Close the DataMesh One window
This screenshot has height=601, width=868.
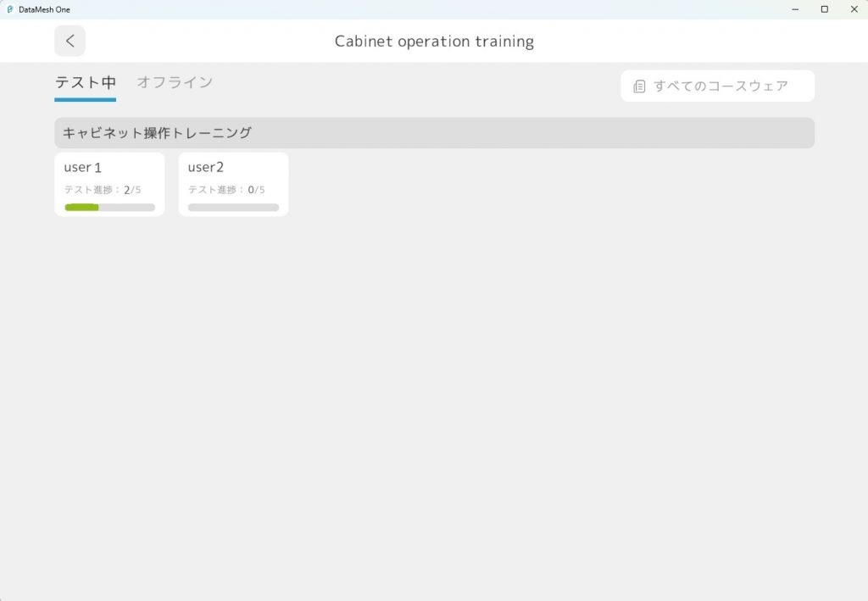tap(853, 9)
